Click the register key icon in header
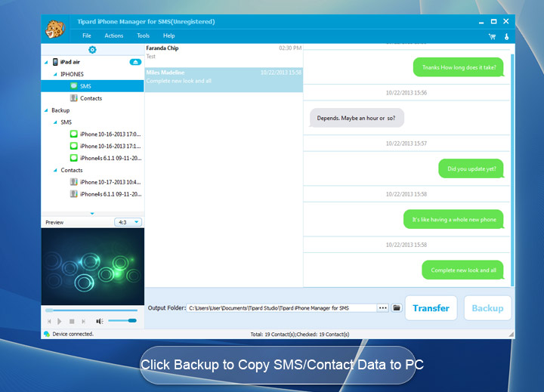 [x=506, y=36]
